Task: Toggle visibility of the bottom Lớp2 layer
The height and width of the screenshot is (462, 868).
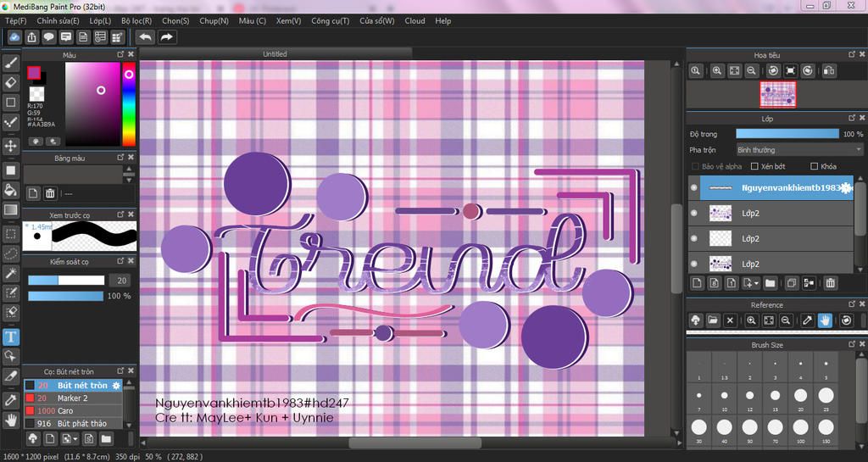Action: click(694, 264)
